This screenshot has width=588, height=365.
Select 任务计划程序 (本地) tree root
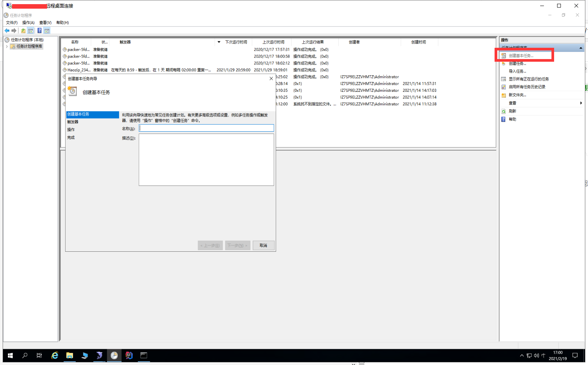(x=27, y=40)
